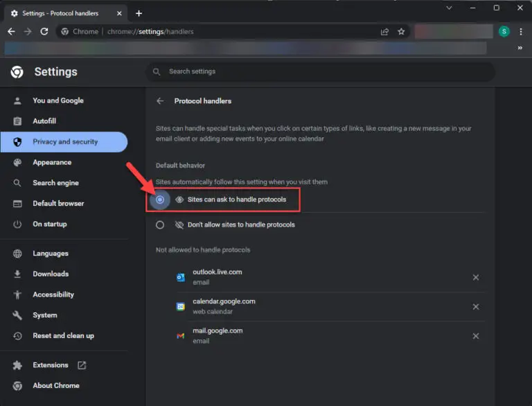
Task: Open the green profile avatar icon
Action: 504,31
